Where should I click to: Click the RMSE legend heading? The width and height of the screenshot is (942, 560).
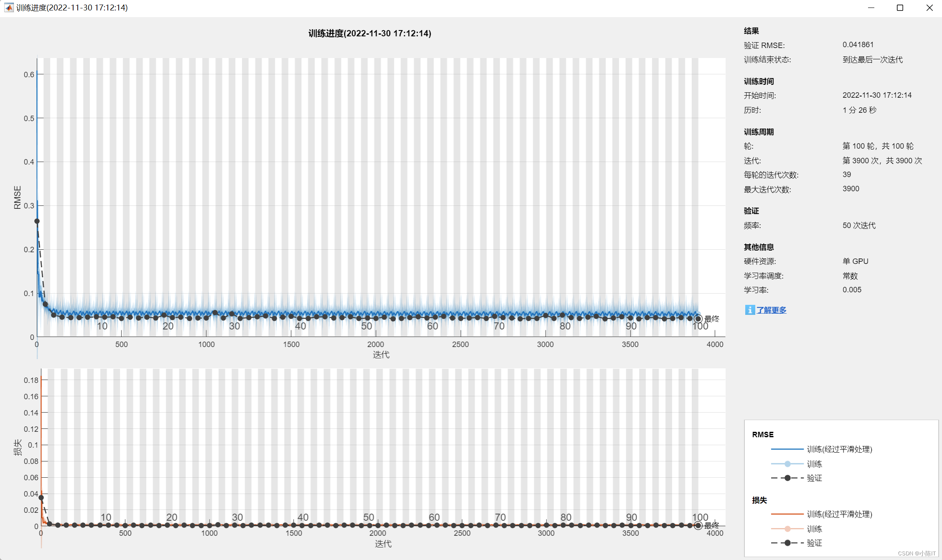763,435
